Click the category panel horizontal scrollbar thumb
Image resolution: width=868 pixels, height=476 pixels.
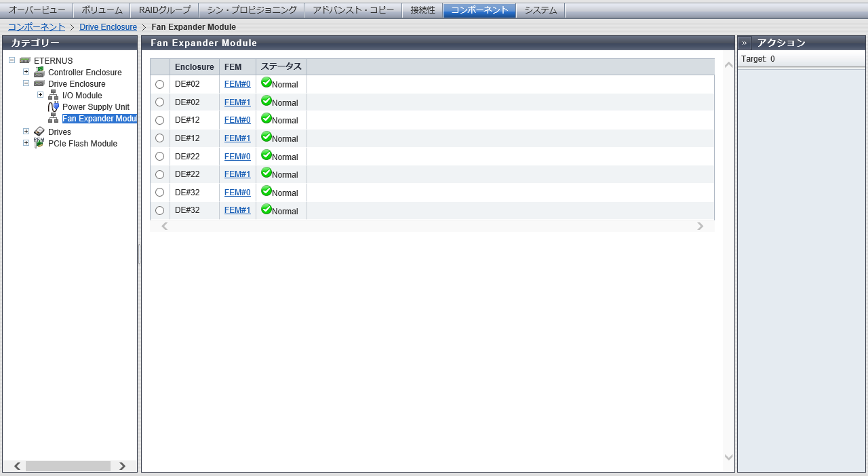pos(68,466)
